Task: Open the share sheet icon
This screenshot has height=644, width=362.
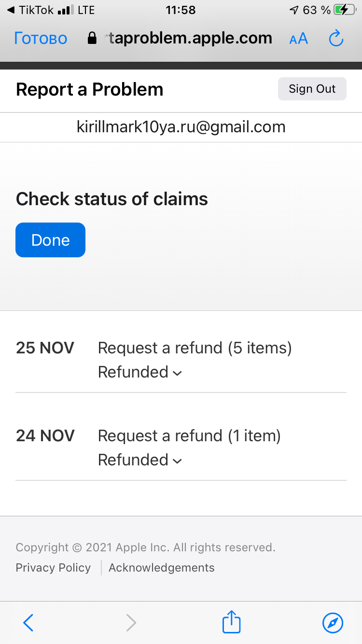Action: [231, 622]
